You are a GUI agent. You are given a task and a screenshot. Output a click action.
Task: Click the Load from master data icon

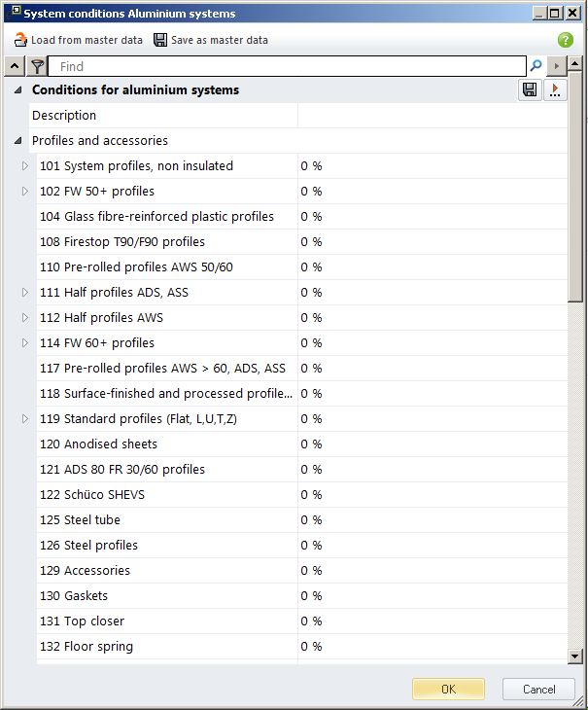tap(20, 40)
